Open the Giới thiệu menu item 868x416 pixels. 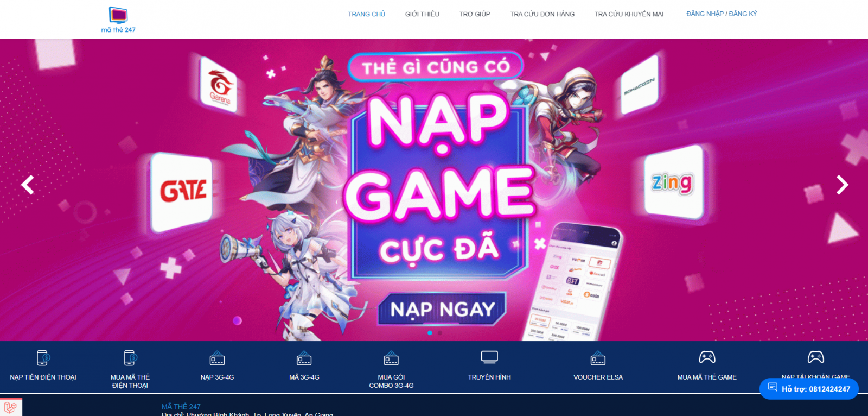[422, 14]
